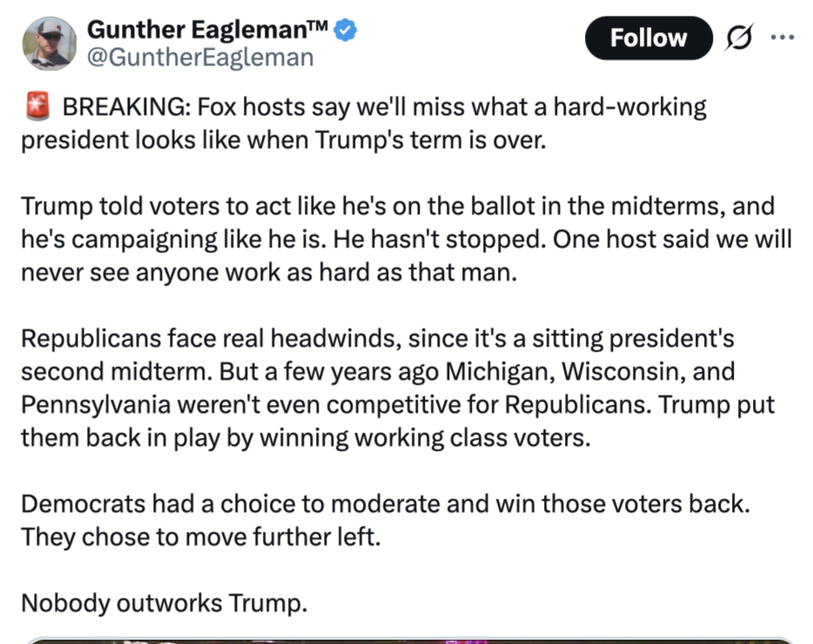Screen dimensions: 813x644
Task: Click the line ending "Trump's term is over."
Action: (284, 140)
